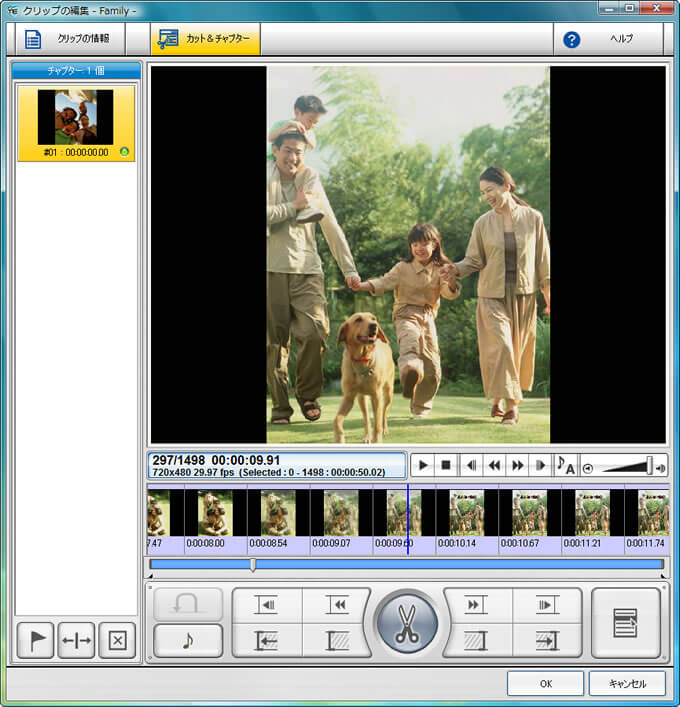This screenshot has width=680, height=707.
Task: Fast forward the video preview
Action: coord(517,466)
